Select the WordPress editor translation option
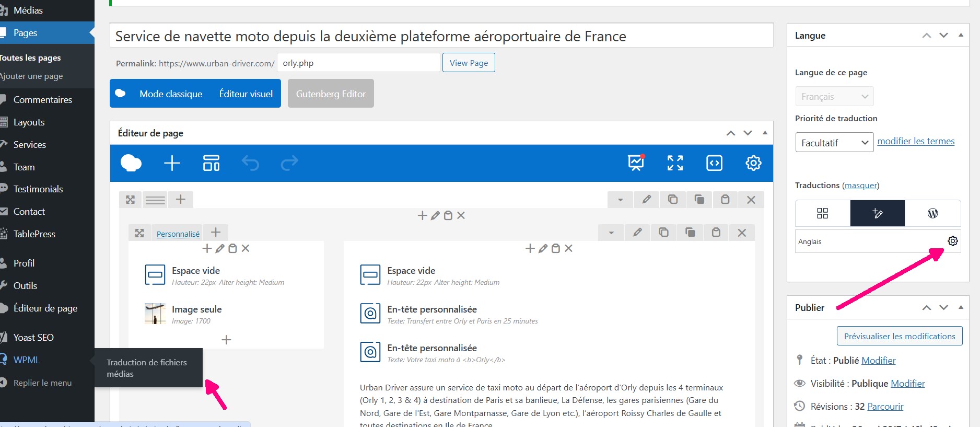Screen dimensions: 980x427 coord(932,213)
